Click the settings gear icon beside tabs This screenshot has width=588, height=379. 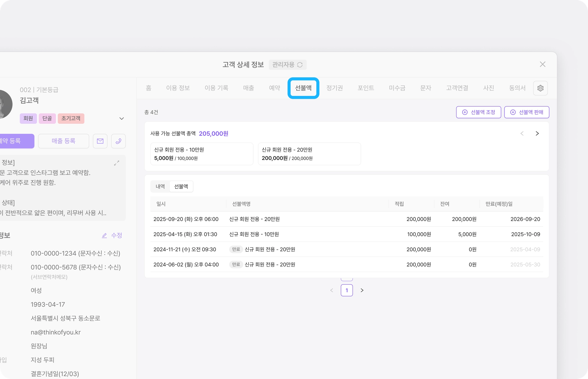(540, 88)
